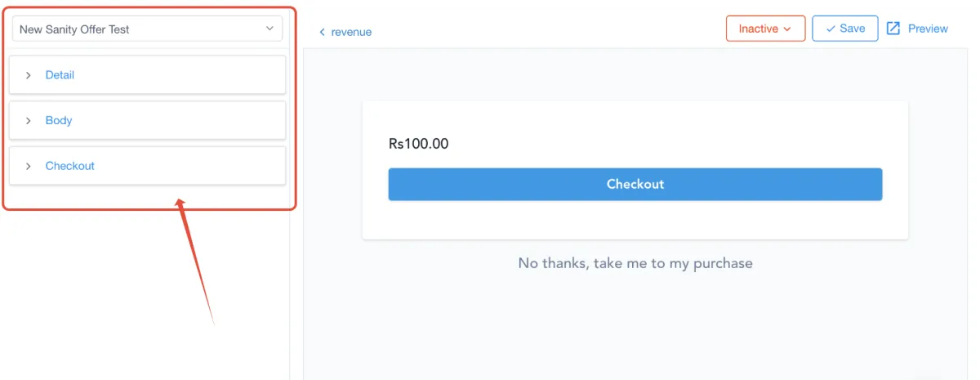The height and width of the screenshot is (380, 980).
Task: Click the checkmark icon on Save
Action: tap(831, 29)
